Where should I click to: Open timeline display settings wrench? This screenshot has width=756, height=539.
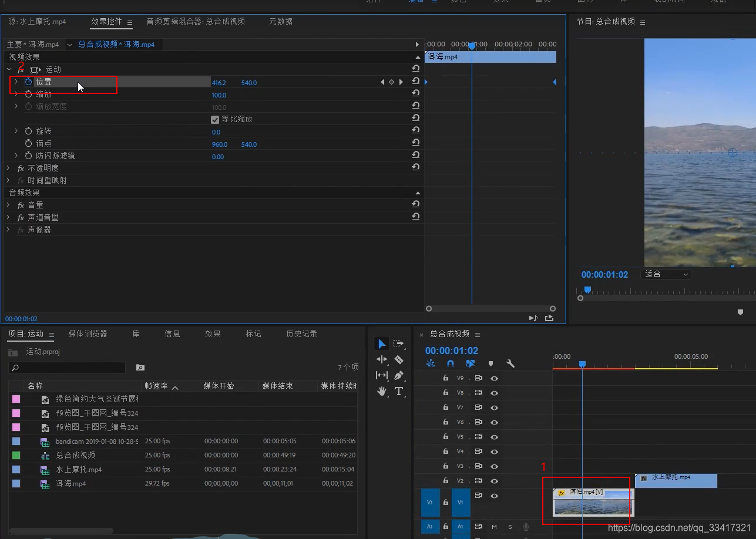click(x=510, y=363)
